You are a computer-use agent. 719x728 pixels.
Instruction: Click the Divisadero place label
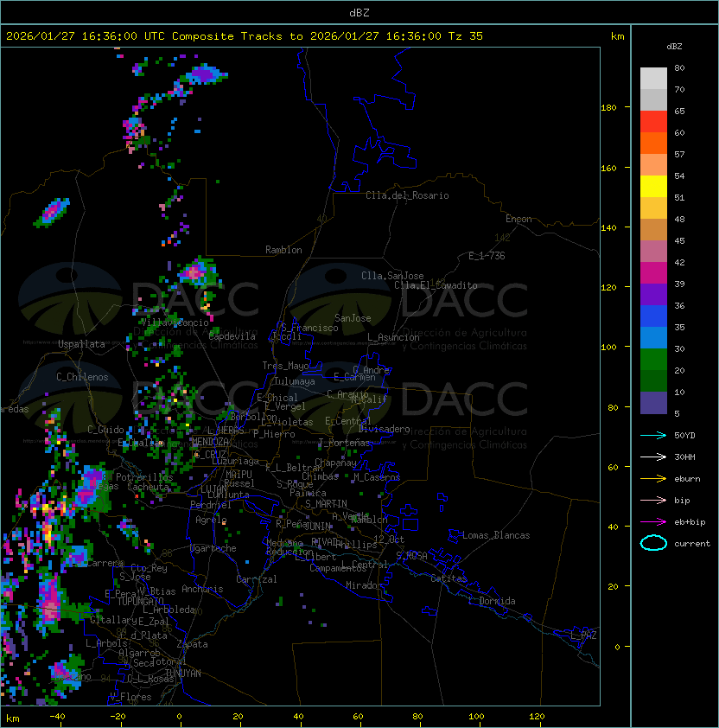tap(384, 429)
